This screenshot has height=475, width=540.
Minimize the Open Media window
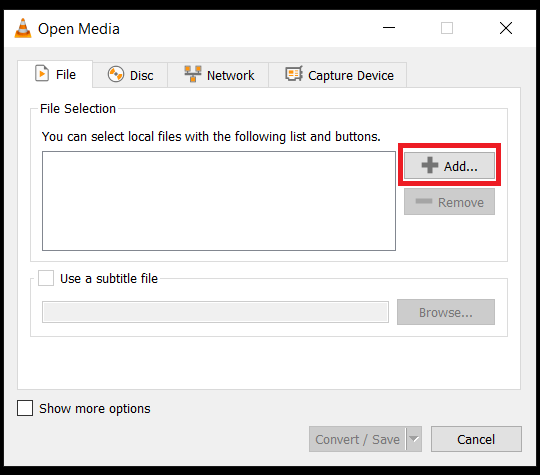389,28
